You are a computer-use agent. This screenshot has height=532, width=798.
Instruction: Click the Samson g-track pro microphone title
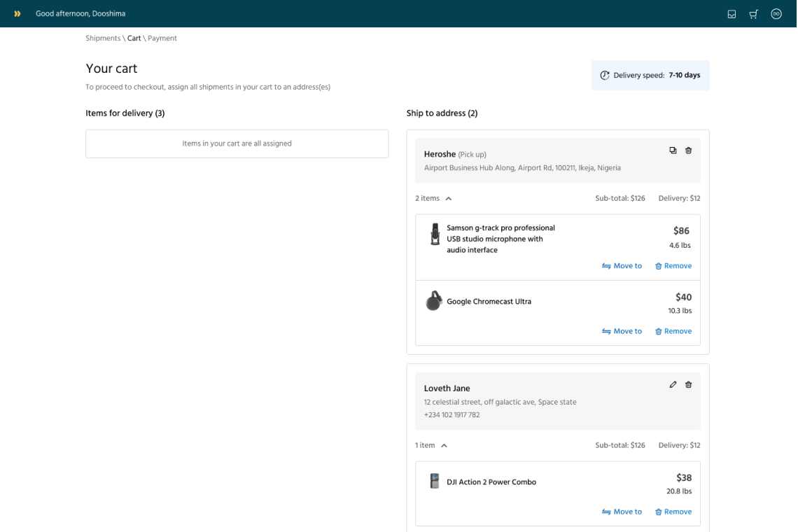(x=500, y=239)
